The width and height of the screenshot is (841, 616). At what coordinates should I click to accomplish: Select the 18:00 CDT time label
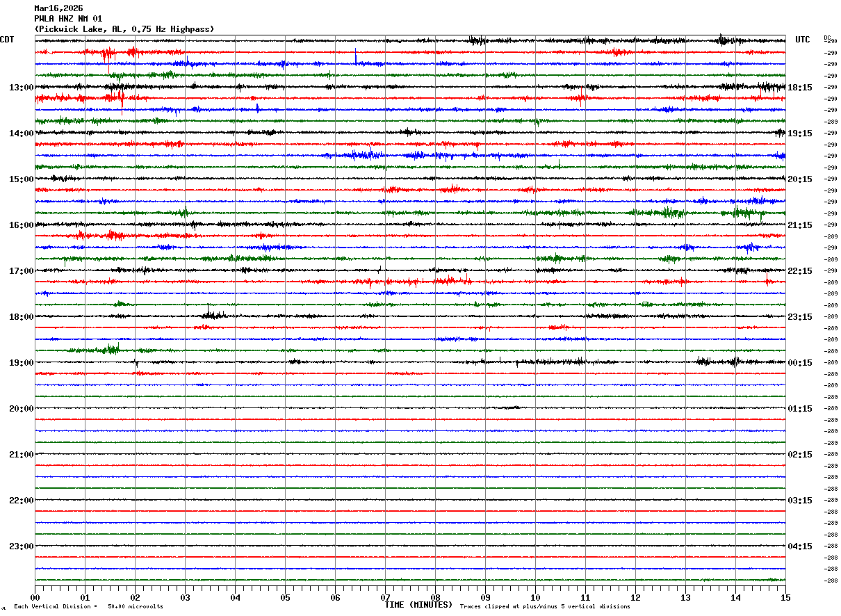[x=21, y=317]
